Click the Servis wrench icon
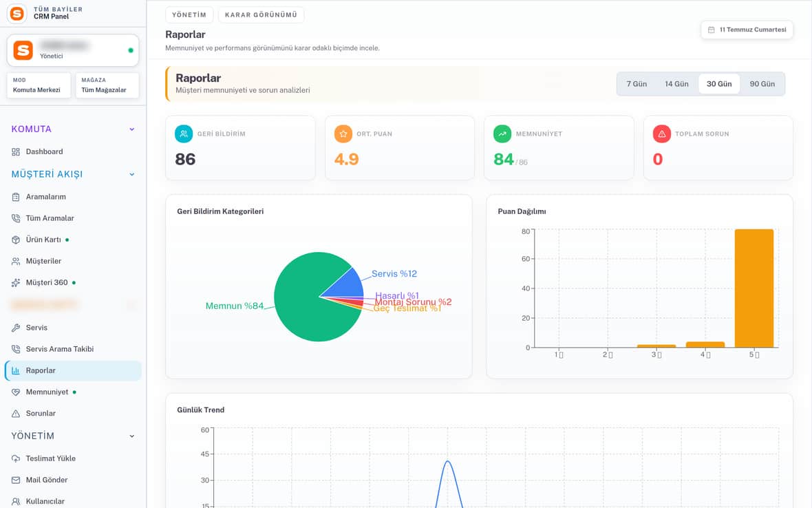 coord(16,328)
